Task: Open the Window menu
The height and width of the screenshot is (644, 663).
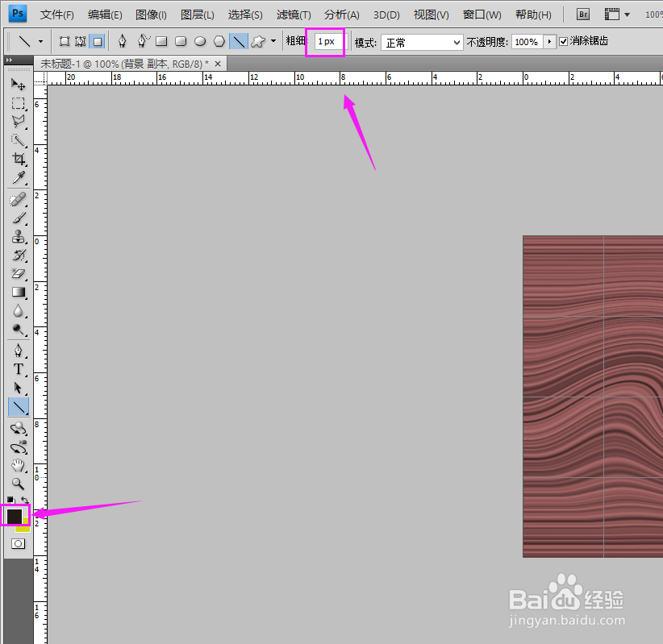Action: [482, 15]
